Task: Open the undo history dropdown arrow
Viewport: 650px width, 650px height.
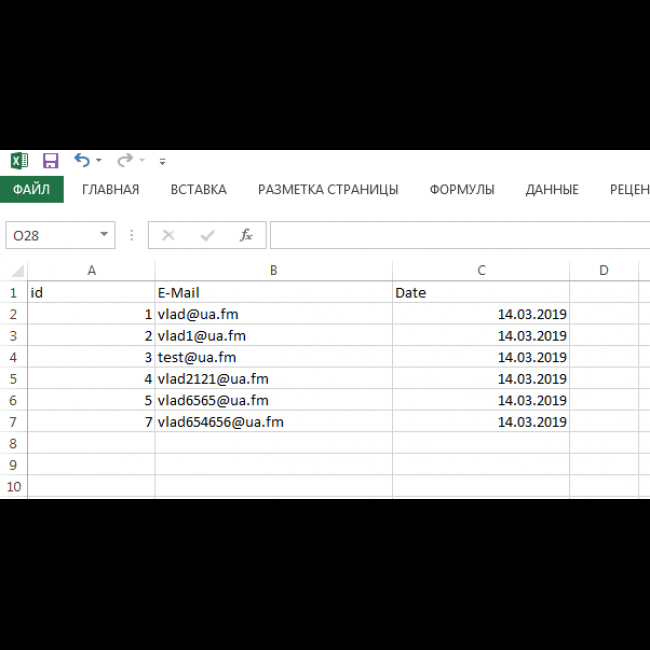Action: (x=99, y=161)
